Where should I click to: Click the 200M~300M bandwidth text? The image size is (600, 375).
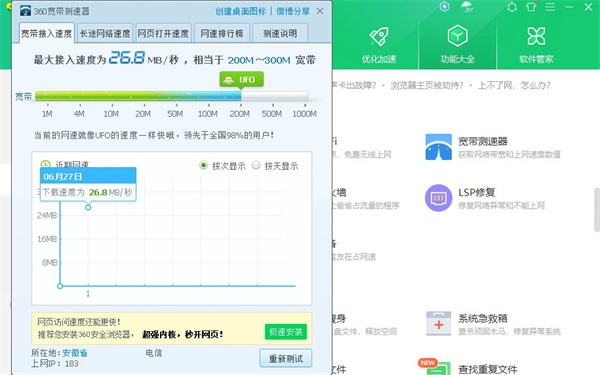(259, 60)
